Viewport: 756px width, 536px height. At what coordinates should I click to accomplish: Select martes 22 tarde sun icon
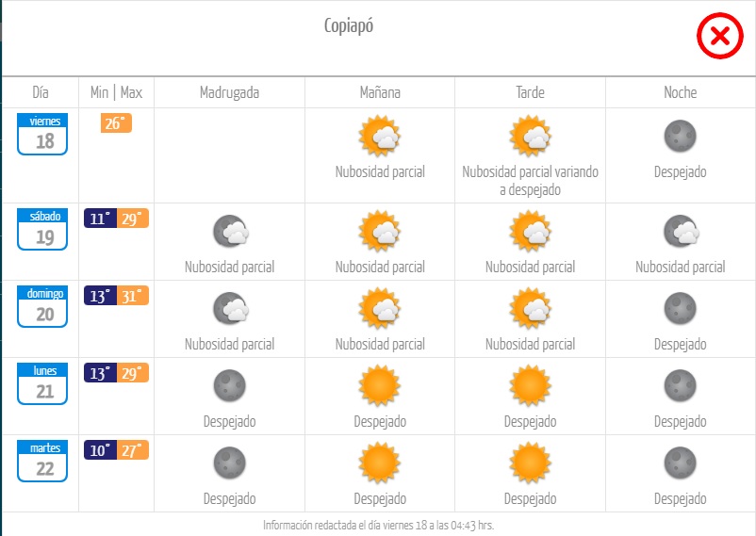point(530,463)
